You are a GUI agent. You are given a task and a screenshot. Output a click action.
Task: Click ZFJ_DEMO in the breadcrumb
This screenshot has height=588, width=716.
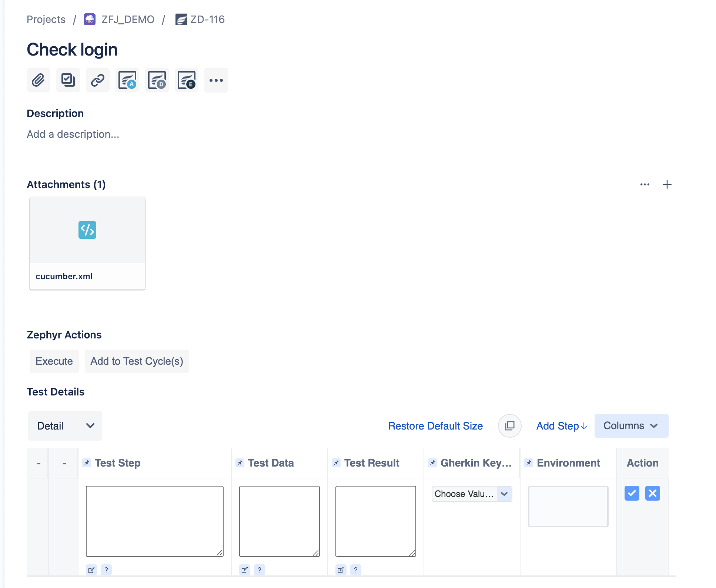point(127,19)
